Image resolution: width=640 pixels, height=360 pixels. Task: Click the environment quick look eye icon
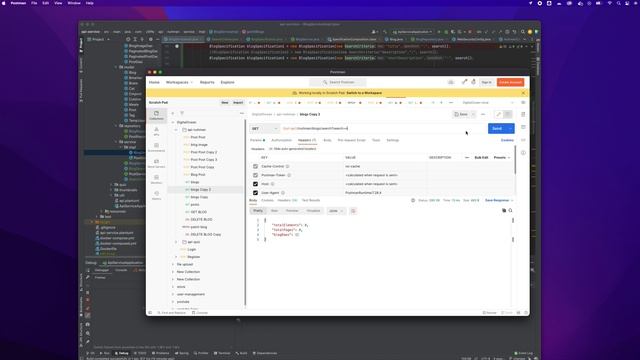523,102
